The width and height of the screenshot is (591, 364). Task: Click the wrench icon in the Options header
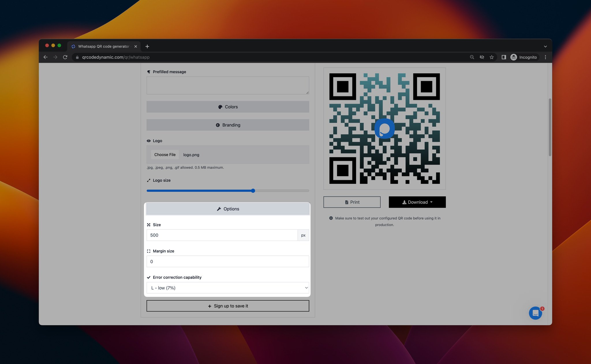click(219, 209)
